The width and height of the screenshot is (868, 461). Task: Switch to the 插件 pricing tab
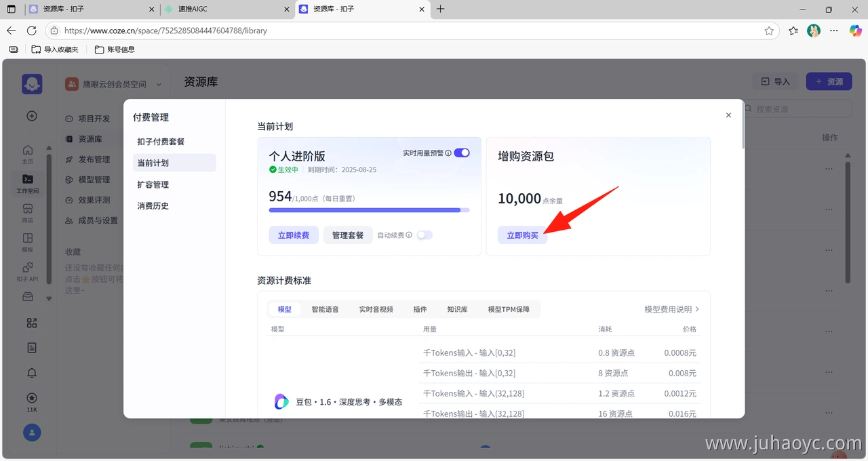420,309
